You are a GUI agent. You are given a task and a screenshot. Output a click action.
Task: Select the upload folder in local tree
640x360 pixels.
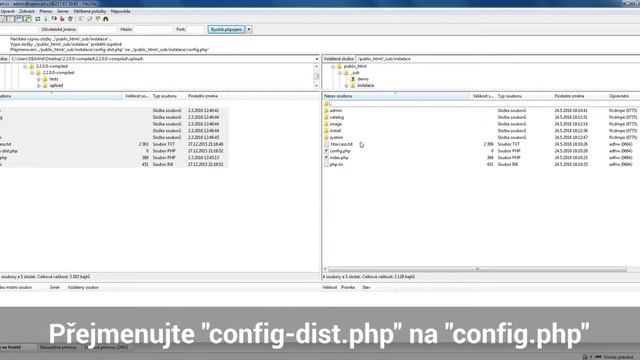pyautogui.click(x=56, y=86)
